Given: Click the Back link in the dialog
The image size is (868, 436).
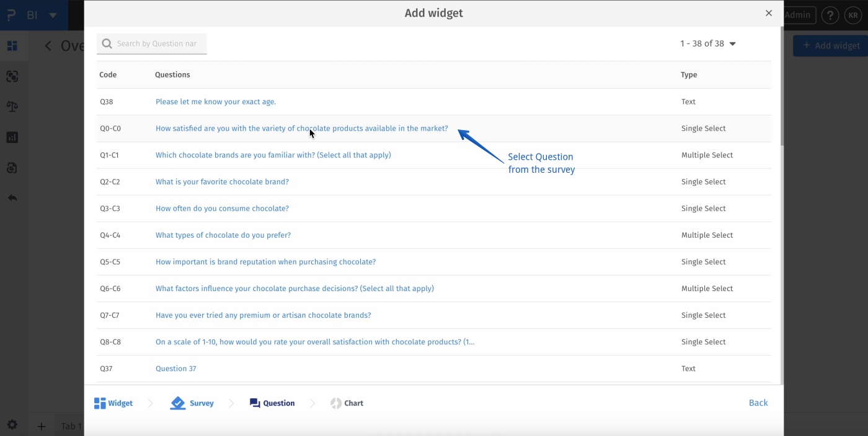Looking at the screenshot, I should (758, 403).
